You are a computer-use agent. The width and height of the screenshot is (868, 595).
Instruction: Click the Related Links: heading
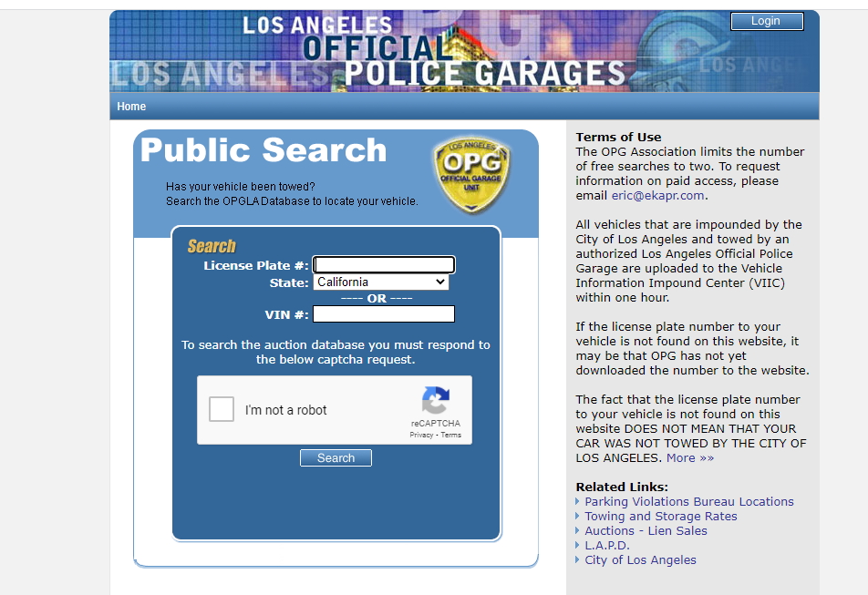(622, 487)
